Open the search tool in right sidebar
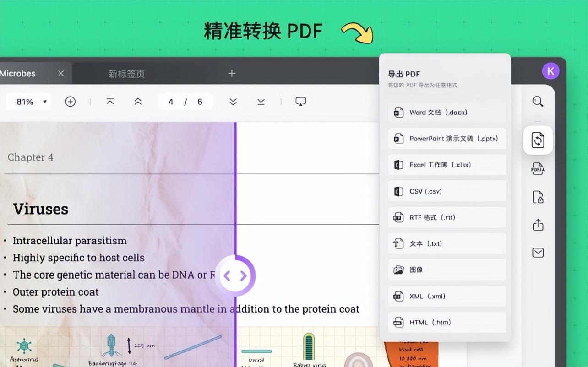Image resolution: width=588 pixels, height=367 pixels. [538, 102]
